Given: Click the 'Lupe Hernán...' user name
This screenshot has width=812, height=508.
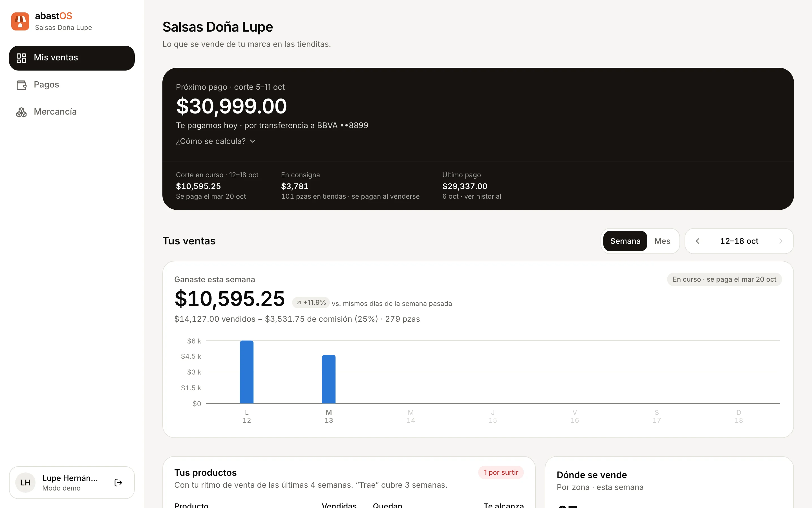Looking at the screenshot, I should (70, 478).
